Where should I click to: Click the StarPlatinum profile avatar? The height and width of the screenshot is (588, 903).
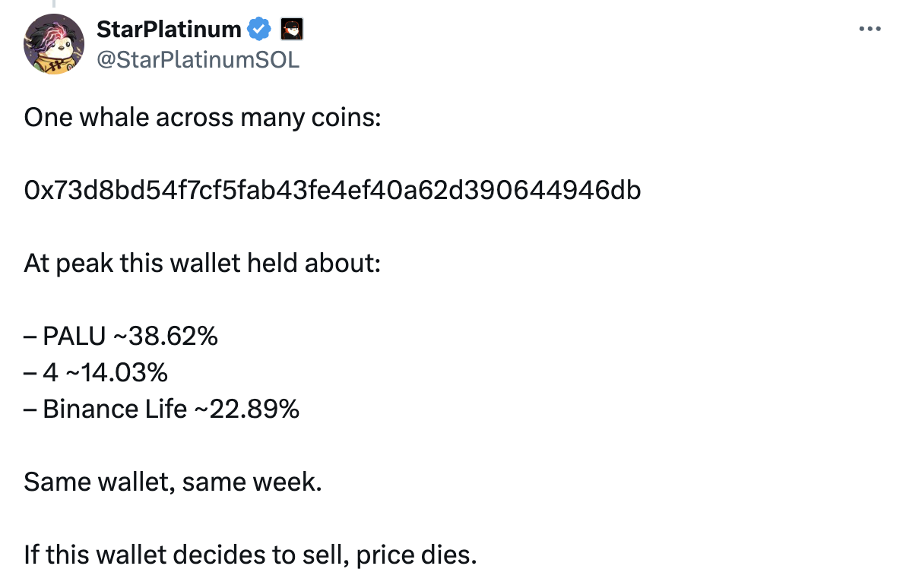(x=54, y=44)
